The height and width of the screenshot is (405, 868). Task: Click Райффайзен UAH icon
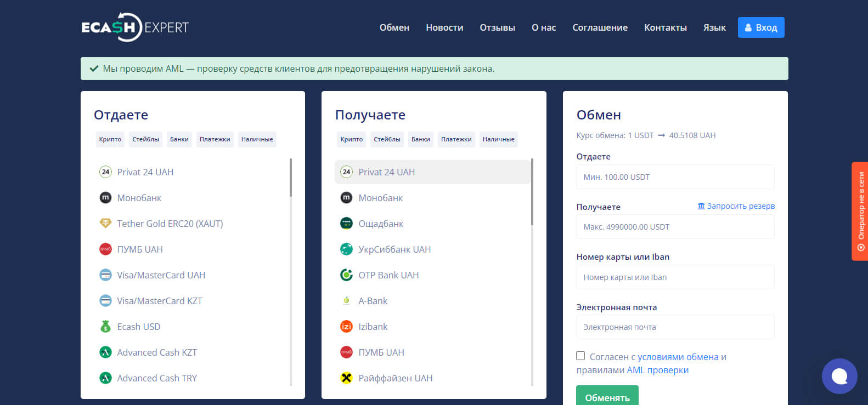coord(346,378)
